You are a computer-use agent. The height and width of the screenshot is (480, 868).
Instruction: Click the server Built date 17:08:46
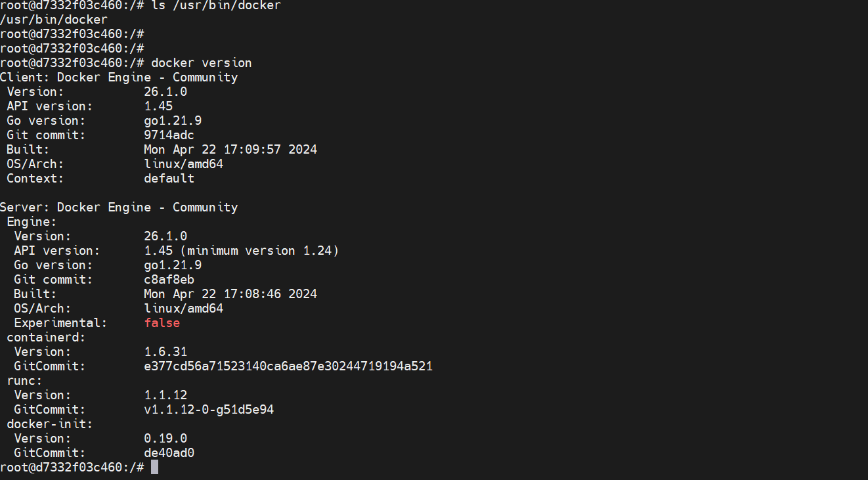[x=230, y=294]
